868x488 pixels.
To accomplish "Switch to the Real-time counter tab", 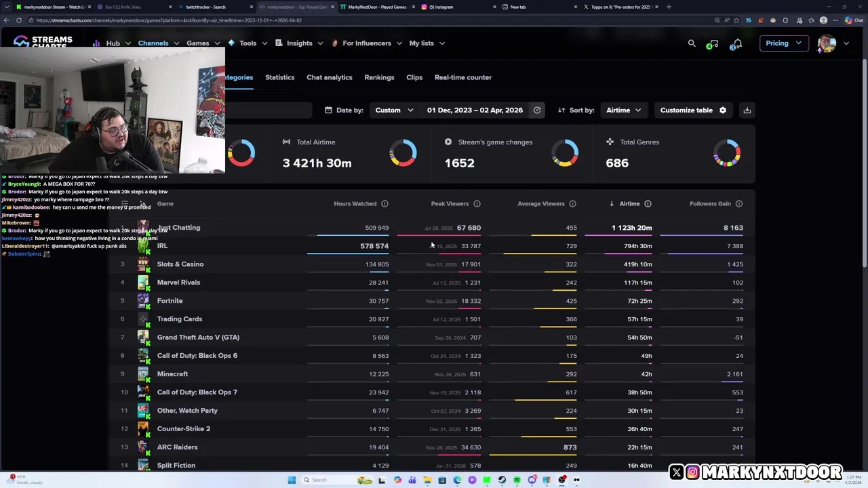I will point(463,77).
